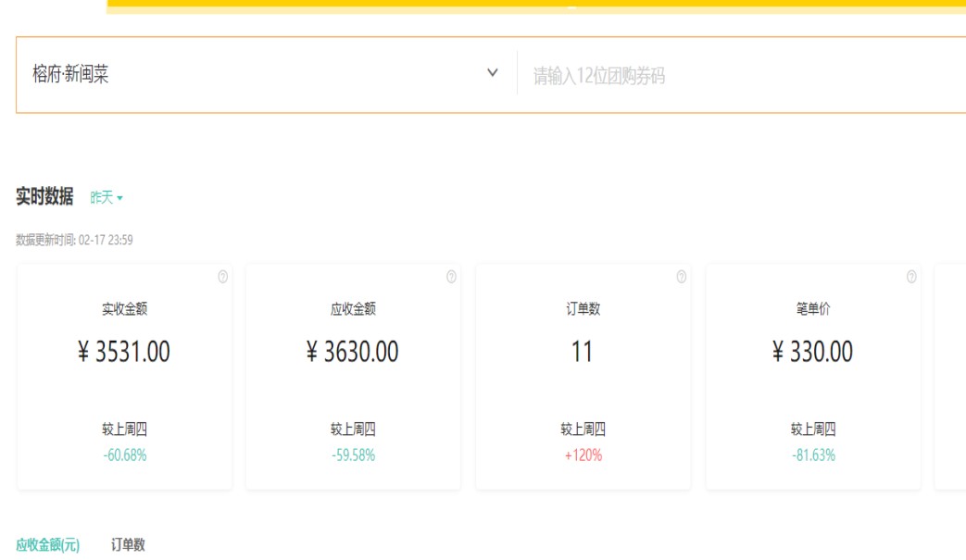Click the help icon on 笔单价 card
Image resolution: width=966 pixels, height=560 pixels.
(x=911, y=277)
